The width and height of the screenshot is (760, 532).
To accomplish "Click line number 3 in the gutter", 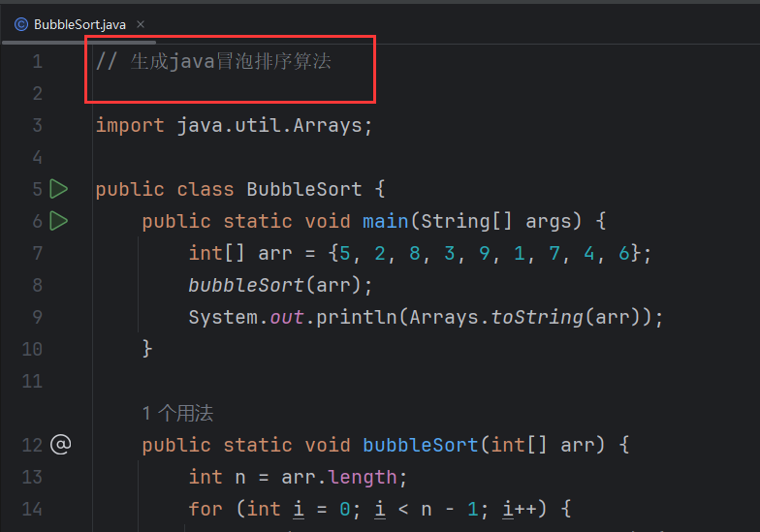I will coord(37,126).
